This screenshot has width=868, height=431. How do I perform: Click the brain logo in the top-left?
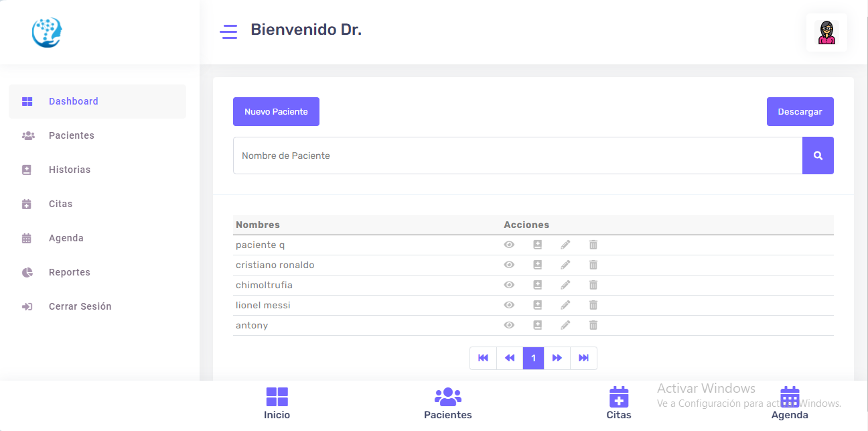click(47, 32)
